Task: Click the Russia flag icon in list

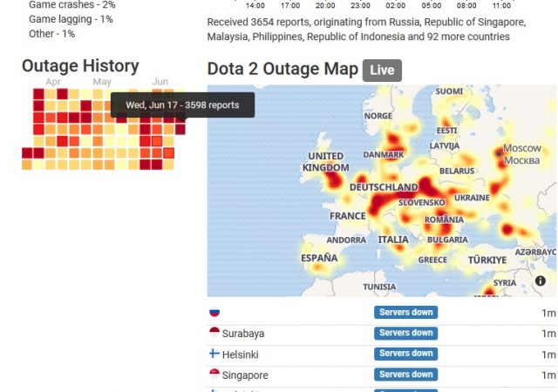Action: click(214, 313)
